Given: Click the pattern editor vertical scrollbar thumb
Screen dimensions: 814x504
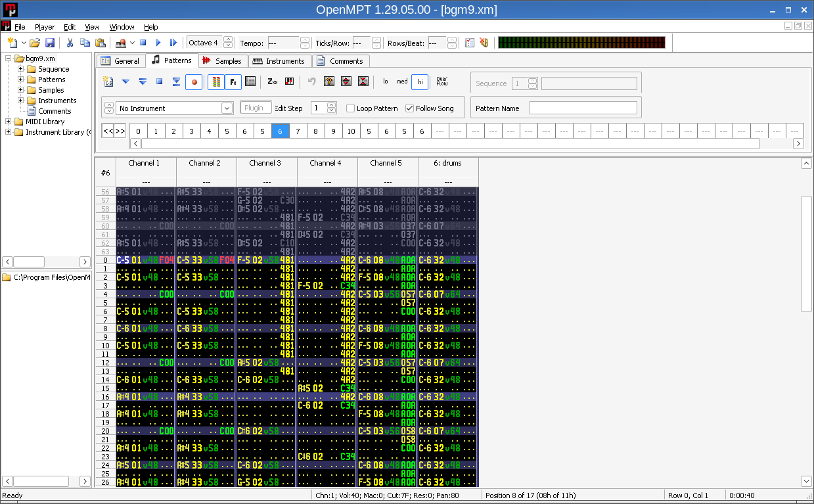Looking at the screenshot, I should (x=806, y=254).
